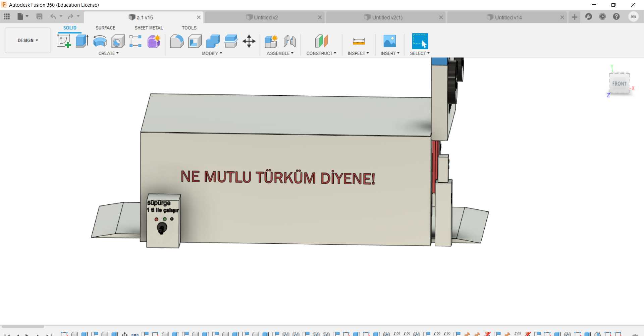Select the Insert image tool
Viewport: 644px width, 336px height.
[x=390, y=41]
